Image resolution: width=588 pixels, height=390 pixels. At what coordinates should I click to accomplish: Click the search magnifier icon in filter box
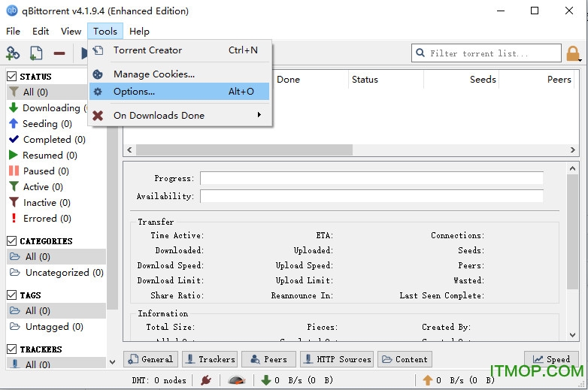click(x=420, y=53)
